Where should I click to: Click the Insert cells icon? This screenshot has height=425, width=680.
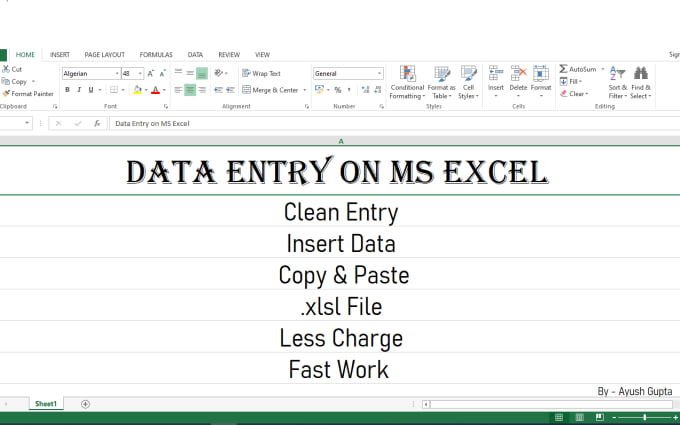coord(496,74)
